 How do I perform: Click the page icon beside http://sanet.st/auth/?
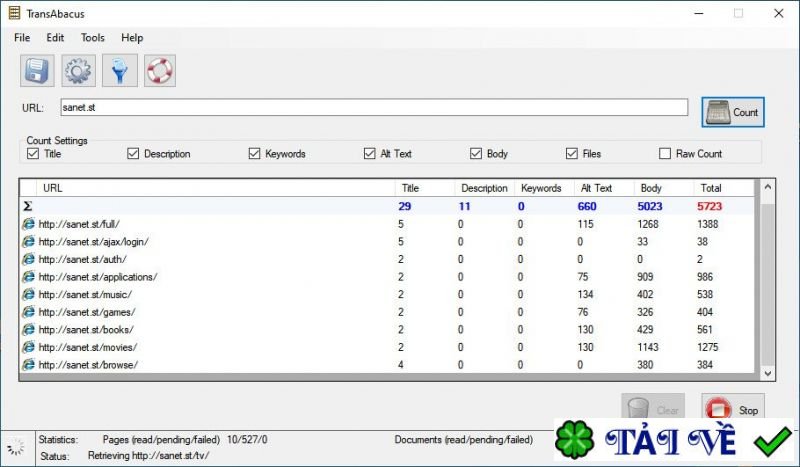pos(29,259)
